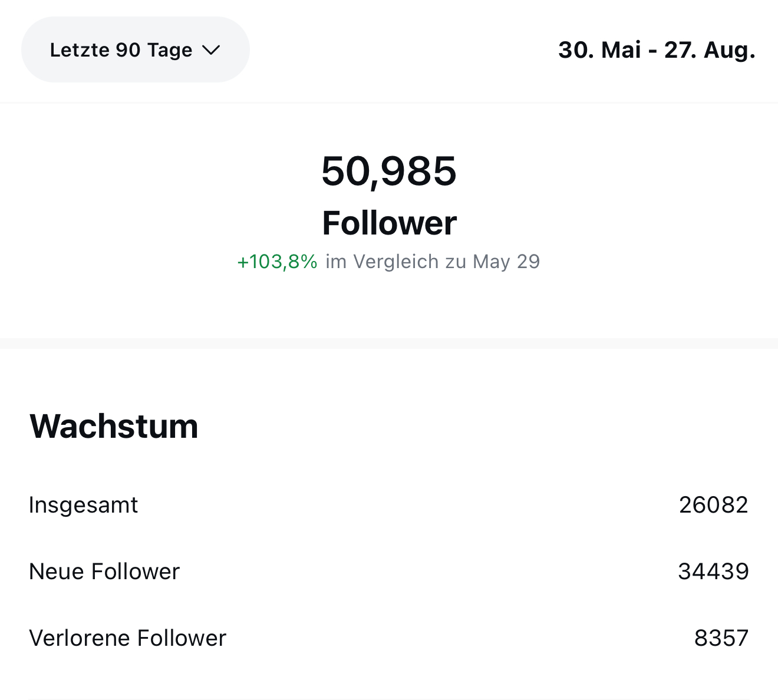Click the 30. Mai start date
The height and width of the screenshot is (700, 778).
click(599, 50)
